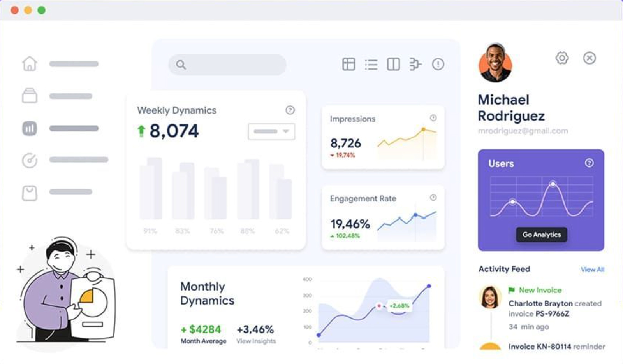Click the Go Analytics button
The width and height of the screenshot is (623, 364).
[x=541, y=234]
